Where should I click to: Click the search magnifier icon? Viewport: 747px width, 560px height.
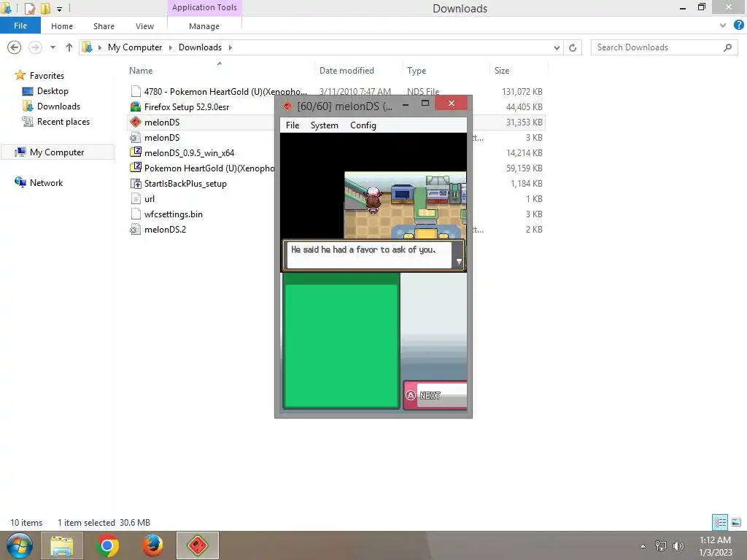(727, 47)
